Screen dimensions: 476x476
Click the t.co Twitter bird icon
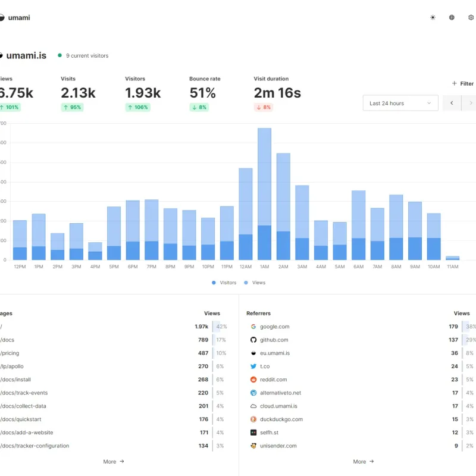253,367
